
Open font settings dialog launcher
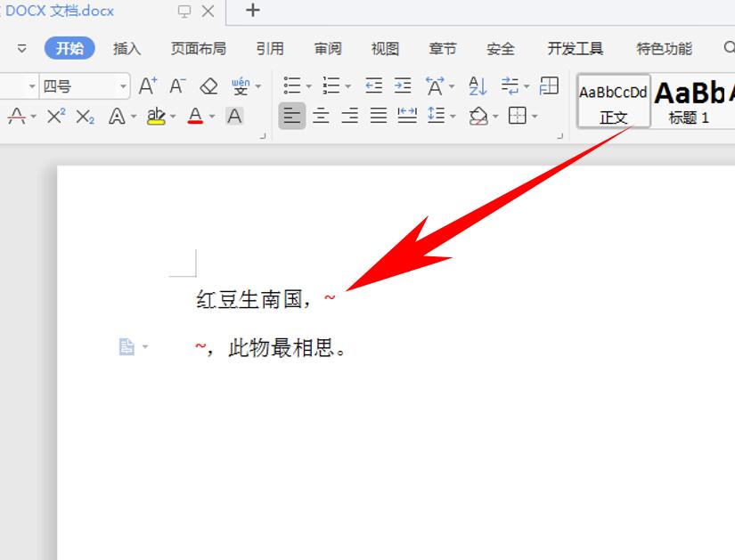(x=263, y=136)
